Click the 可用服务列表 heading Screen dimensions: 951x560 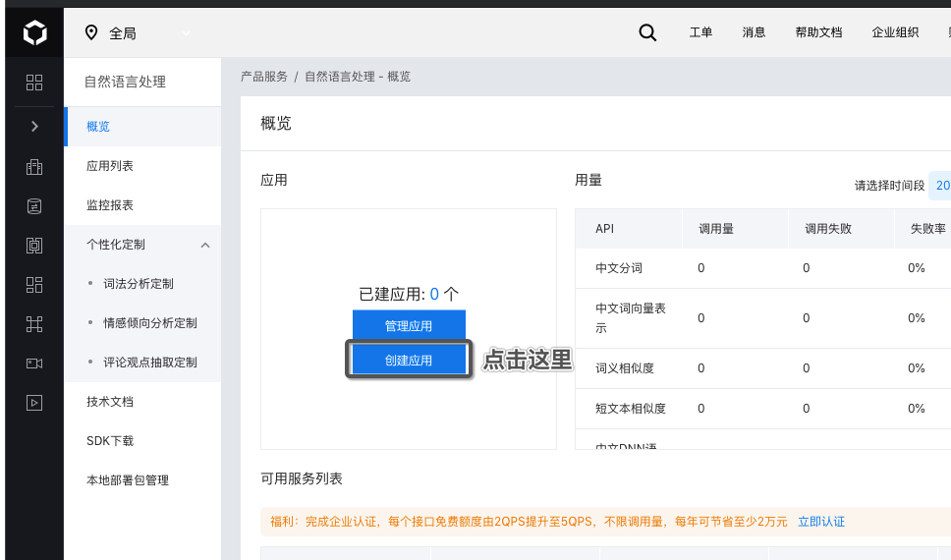pos(302,478)
